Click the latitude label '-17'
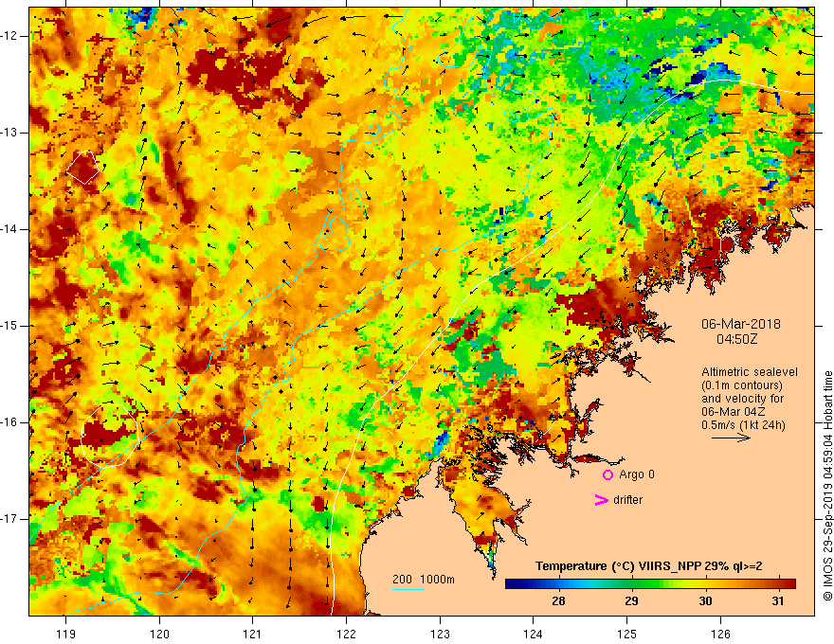This screenshot has width=834, height=644. click(10, 519)
